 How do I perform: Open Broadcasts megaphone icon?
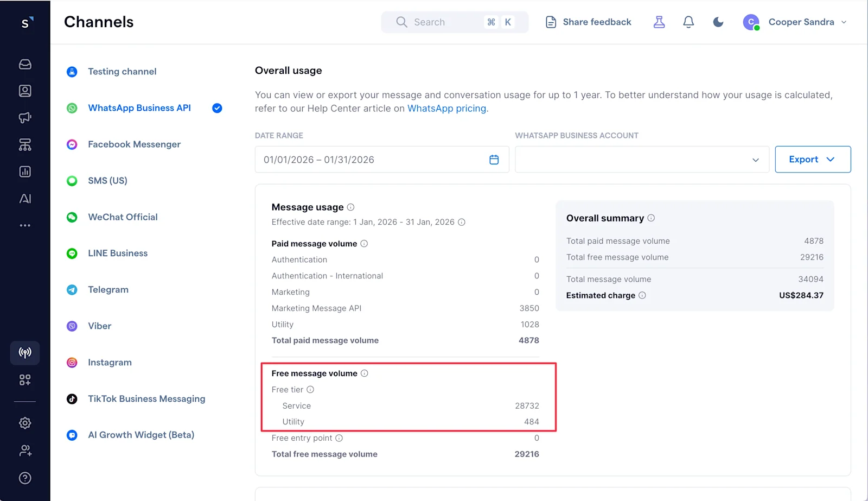(x=25, y=118)
